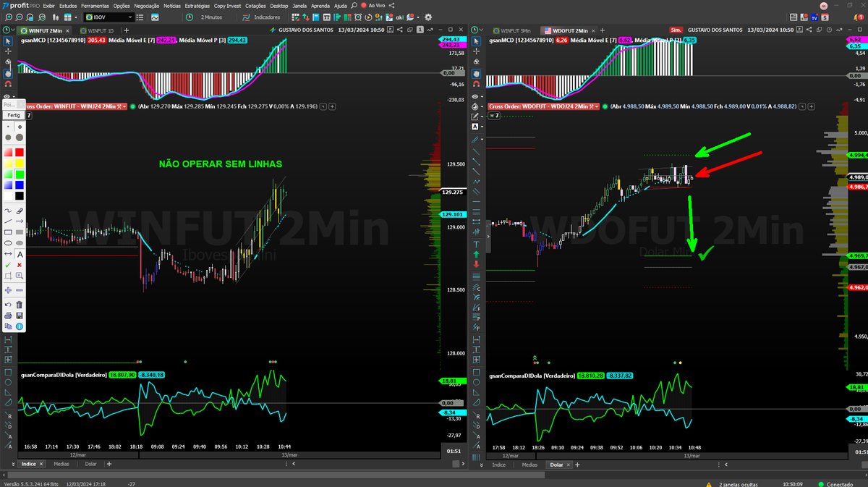Toggle magnet snap in WDOFUT chart sidebar
Viewport: 868px width, 487px height.
point(476,83)
